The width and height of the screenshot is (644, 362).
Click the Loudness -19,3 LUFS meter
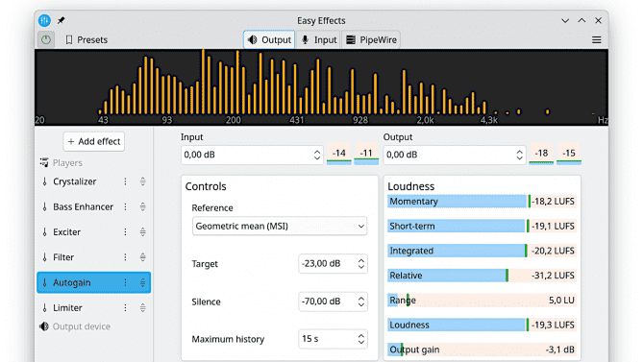click(483, 325)
